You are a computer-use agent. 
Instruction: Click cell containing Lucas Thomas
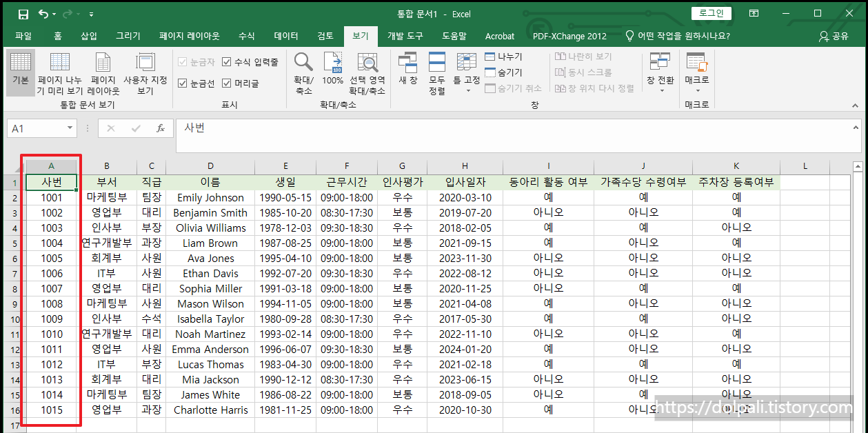(x=210, y=365)
